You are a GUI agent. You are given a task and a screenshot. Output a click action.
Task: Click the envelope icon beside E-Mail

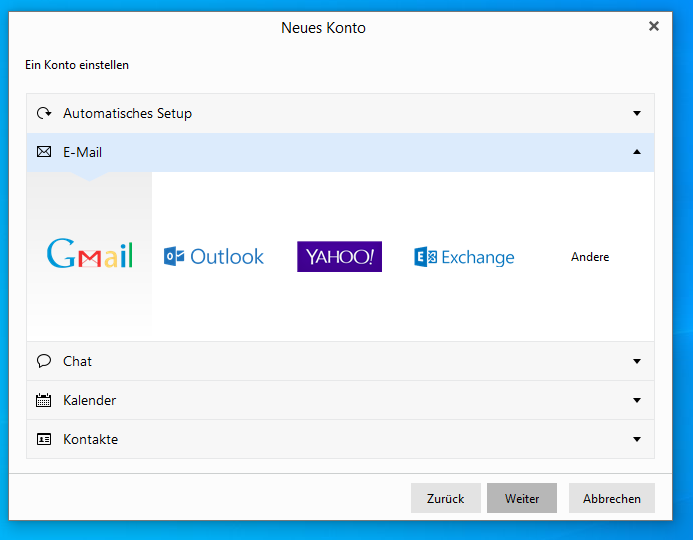[x=44, y=152]
